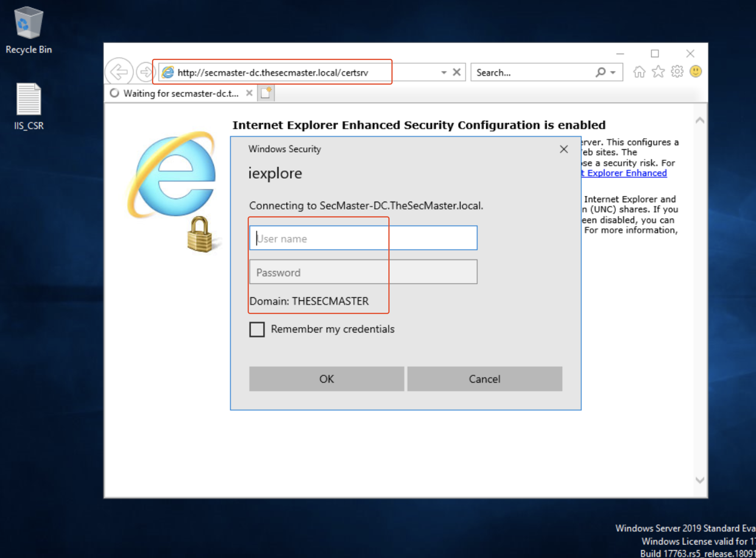The height and width of the screenshot is (558, 756).
Task: Close the 'Waiting for secmaster-dc.t...' tab
Action: point(249,93)
